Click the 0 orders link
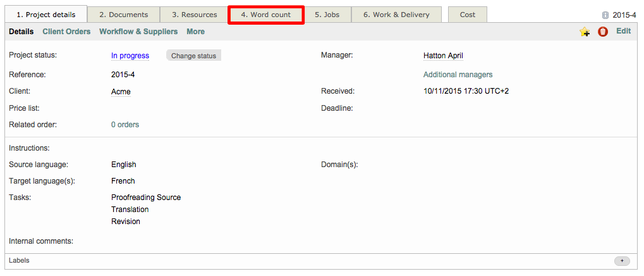 [125, 125]
